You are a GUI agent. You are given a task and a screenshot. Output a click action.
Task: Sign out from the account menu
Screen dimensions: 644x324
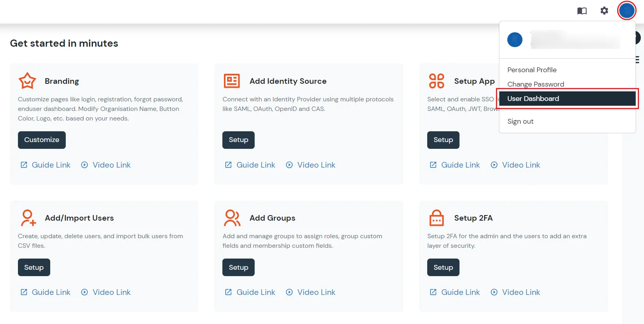(x=520, y=121)
